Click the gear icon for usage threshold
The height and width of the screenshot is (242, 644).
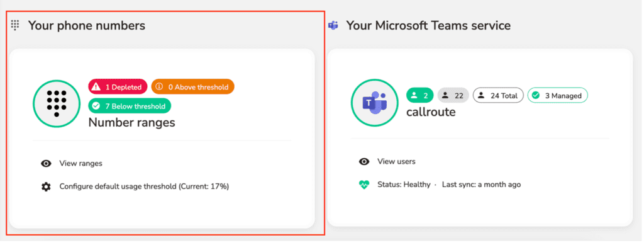46,187
